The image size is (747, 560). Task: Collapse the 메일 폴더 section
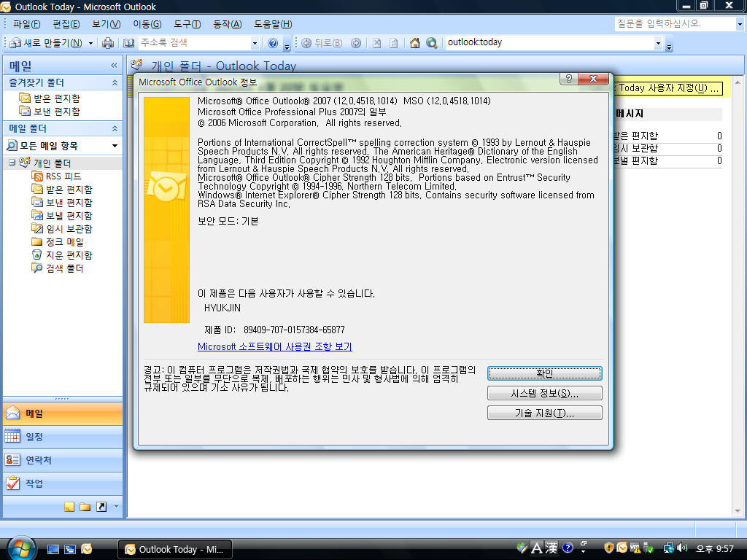[115, 128]
